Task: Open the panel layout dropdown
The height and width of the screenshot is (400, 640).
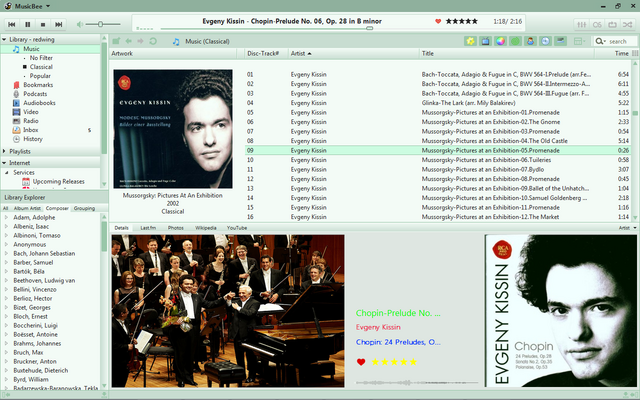Action: tap(580, 41)
